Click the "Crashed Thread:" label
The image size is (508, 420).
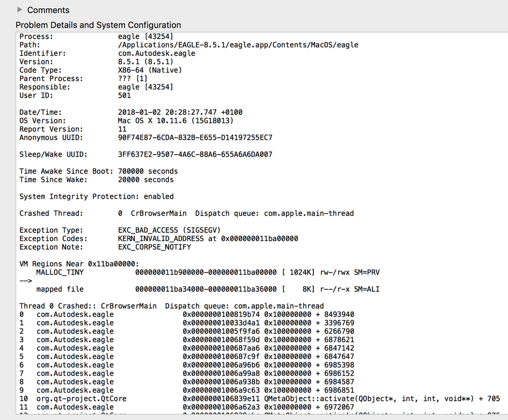(x=51, y=213)
